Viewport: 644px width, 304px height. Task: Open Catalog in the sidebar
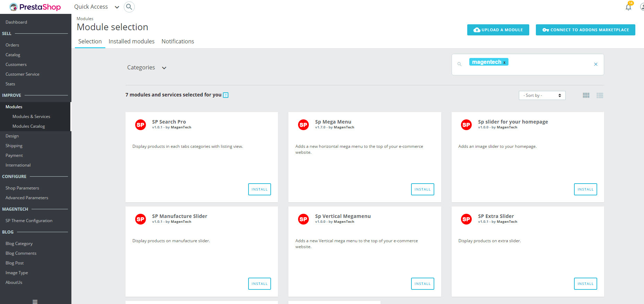[x=13, y=55]
